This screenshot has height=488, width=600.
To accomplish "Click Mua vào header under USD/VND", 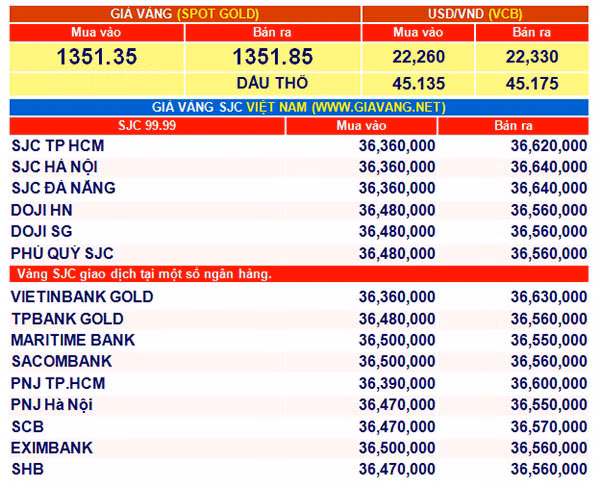I will pyautogui.click(x=418, y=33).
